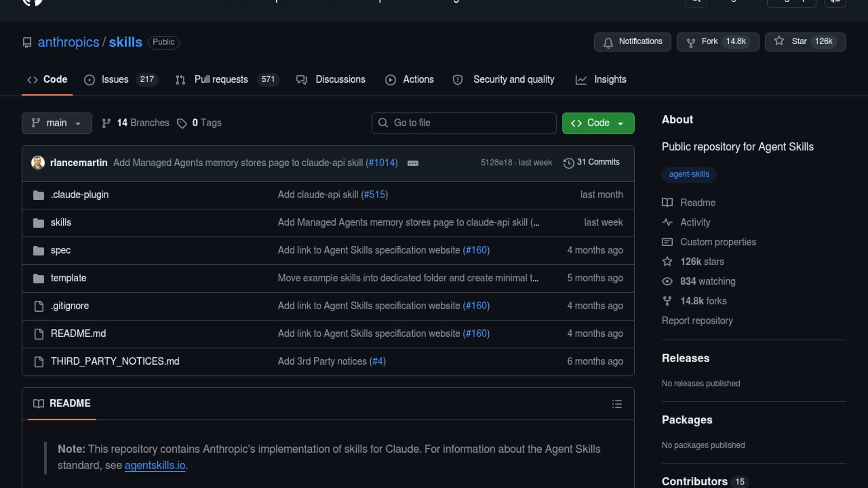The image size is (868, 488).
Task: Click the agent-skills topic tag
Action: point(689,174)
